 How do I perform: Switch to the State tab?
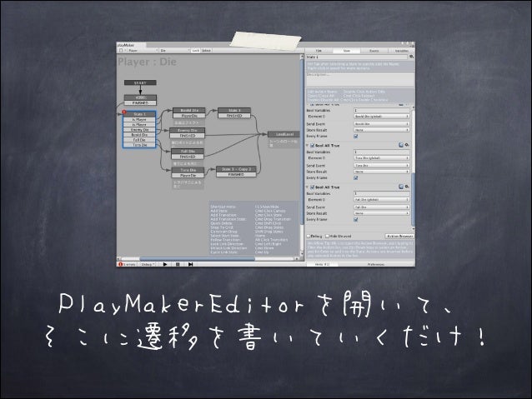346,51
